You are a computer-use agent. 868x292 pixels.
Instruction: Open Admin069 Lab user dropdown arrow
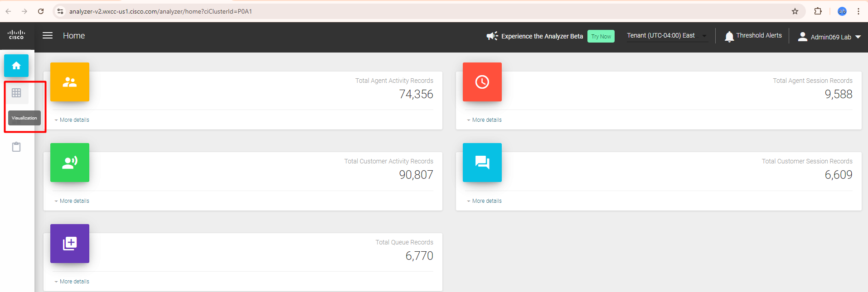pyautogui.click(x=858, y=37)
